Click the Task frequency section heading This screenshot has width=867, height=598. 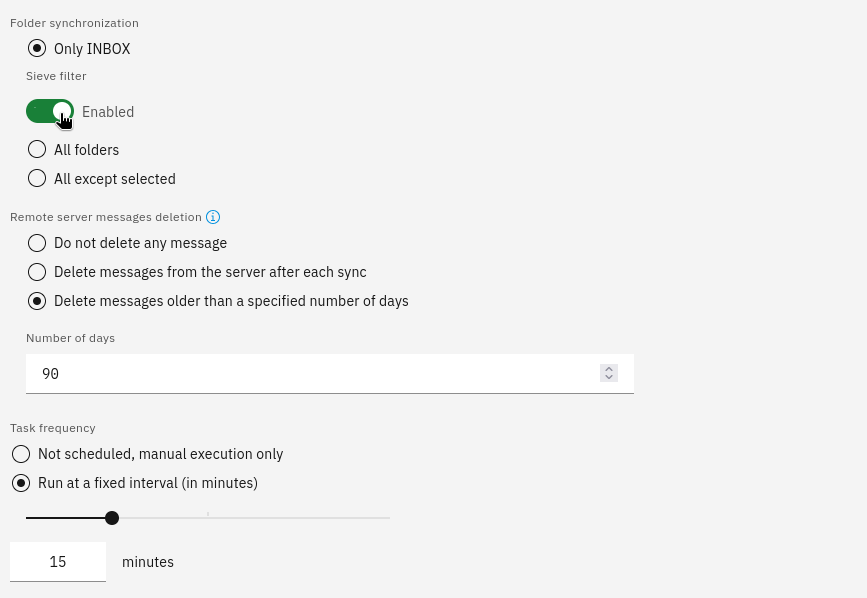pos(53,428)
